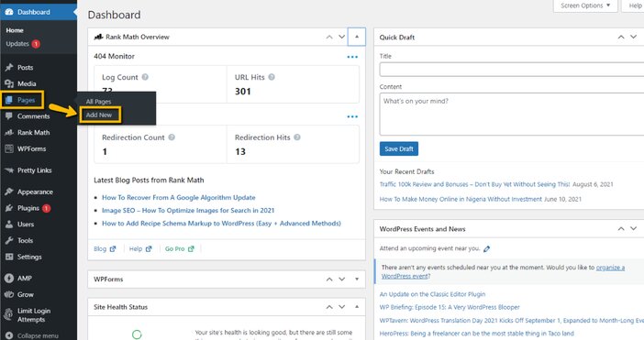Open the Posts pushpin icon in sidebar
The image size is (644, 340).
click(x=9, y=67)
